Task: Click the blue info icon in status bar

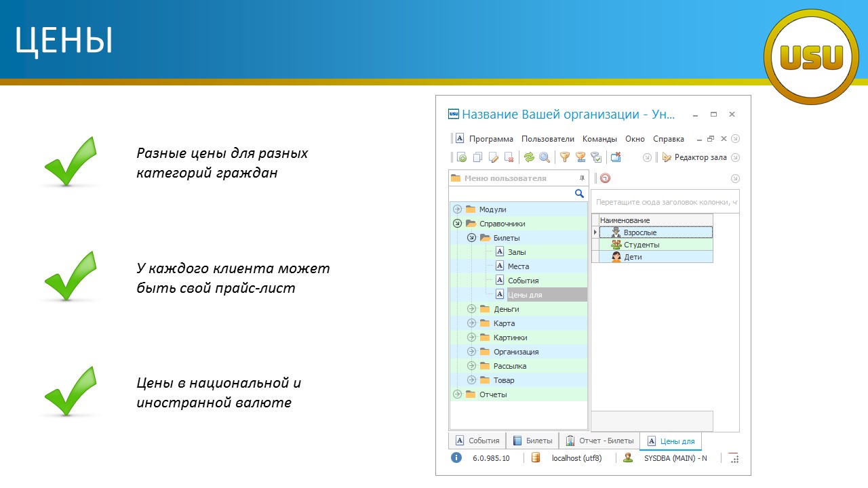Action: coord(456,457)
